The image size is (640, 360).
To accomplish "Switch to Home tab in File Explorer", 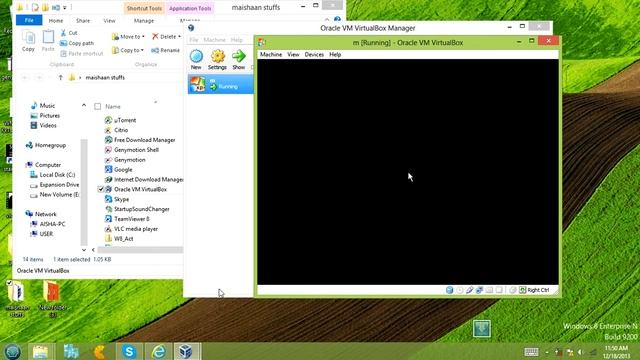I will pos(56,20).
